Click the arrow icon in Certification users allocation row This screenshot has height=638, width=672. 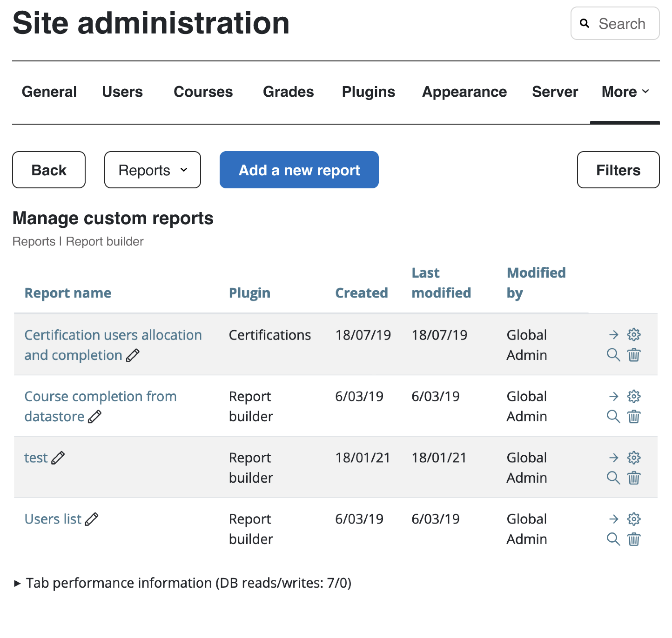[614, 335]
